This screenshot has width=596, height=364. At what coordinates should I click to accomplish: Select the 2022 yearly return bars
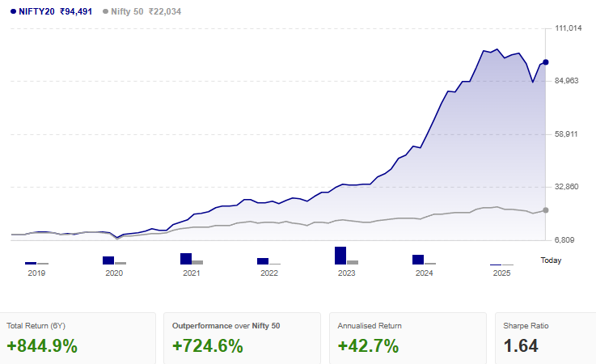(268, 261)
